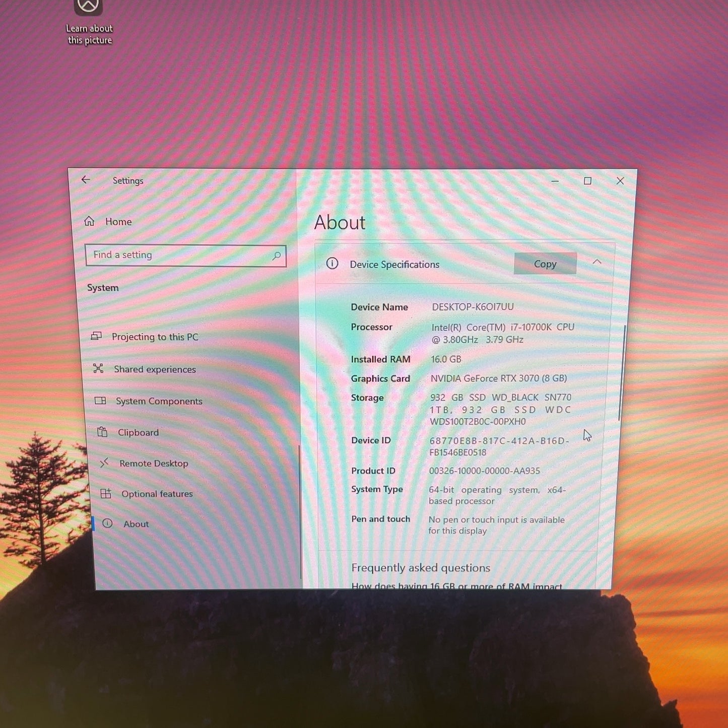728x728 pixels.
Task: Click NVIDIA GeForce RTX 3070 value
Action: [x=499, y=378]
